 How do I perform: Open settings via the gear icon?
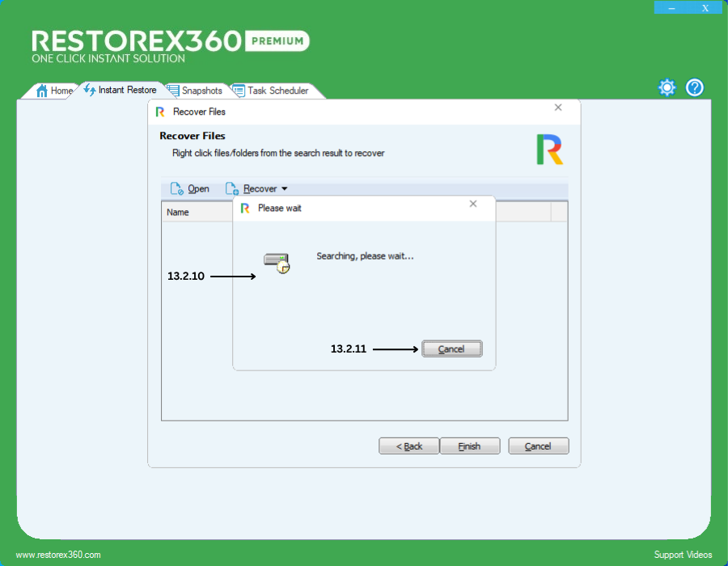coord(667,87)
